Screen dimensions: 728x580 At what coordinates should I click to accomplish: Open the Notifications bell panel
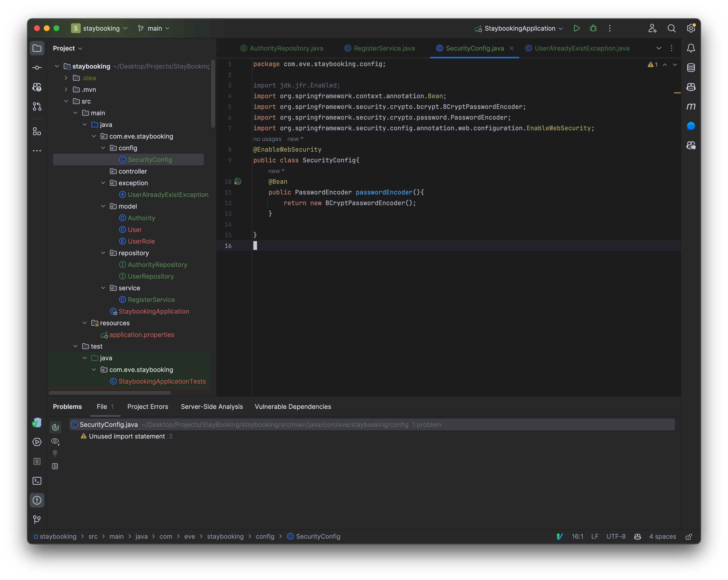point(691,48)
